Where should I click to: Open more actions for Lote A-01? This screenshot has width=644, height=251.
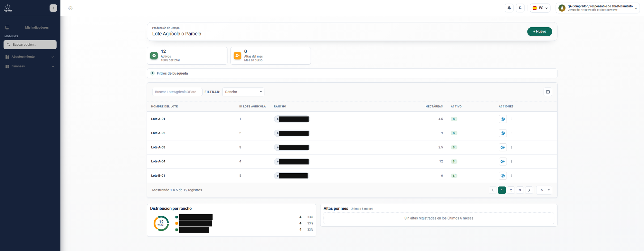[x=512, y=119]
